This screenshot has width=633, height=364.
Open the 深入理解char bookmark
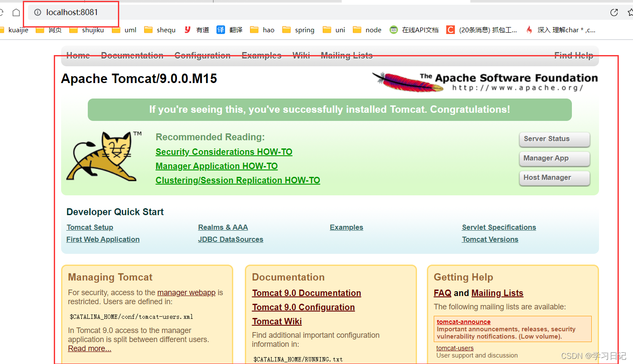[560, 30]
